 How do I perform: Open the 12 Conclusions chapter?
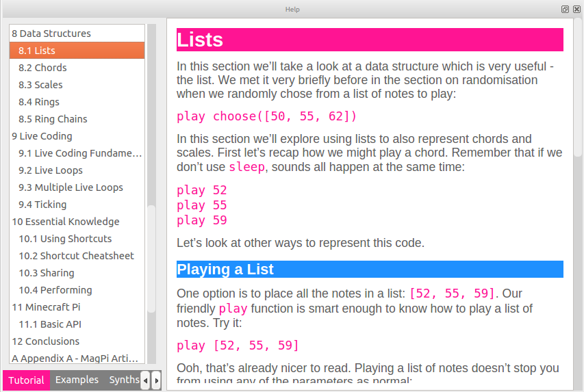[x=45, y=341]
